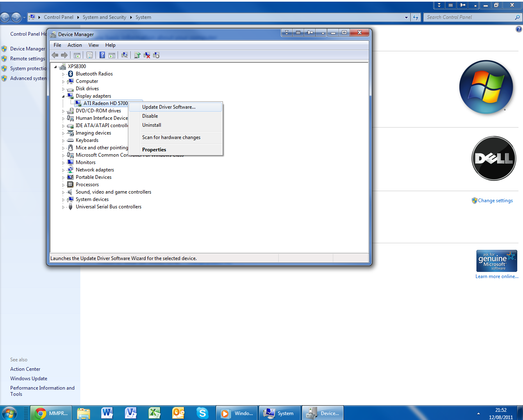Open Microsoft Excel from the taskbar
Viewport: 523px width, 420px height.
tap(155, 413)
